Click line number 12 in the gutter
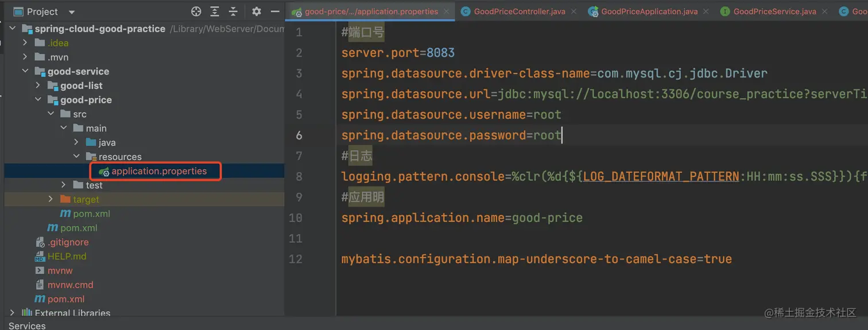 (x=296, y=259)
